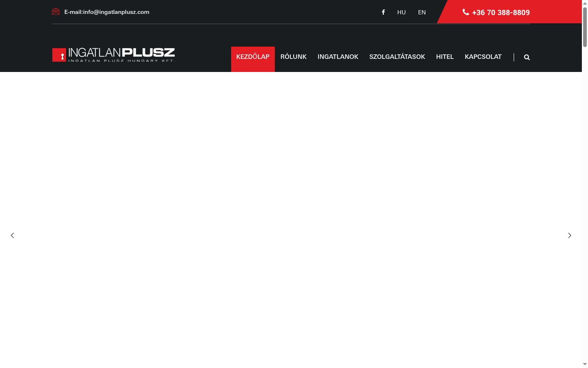The height and width of the screenshot is (368, 588).
Task: Click the red envelope email icon
Action: tap(56, 12)
